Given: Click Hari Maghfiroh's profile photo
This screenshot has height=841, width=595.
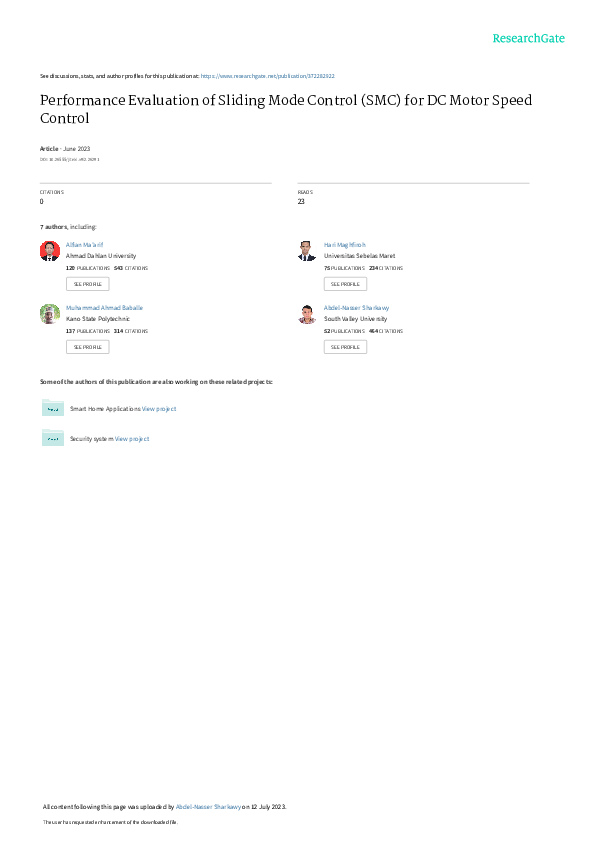Looking at the screenshot, I should [307, 251].
